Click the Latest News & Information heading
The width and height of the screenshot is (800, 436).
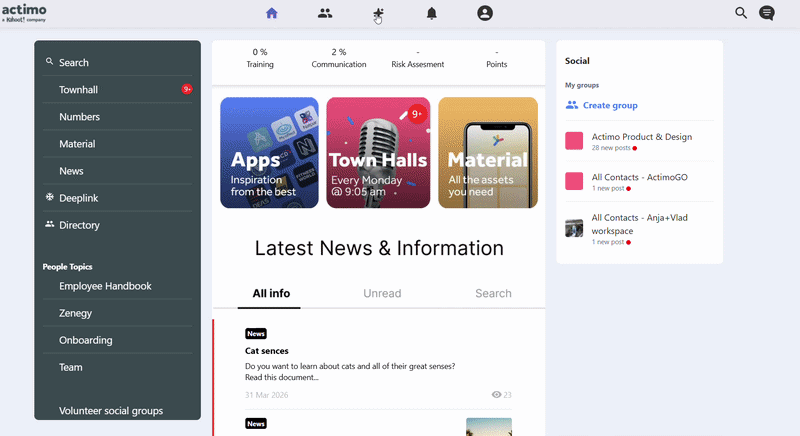pos(379,248)
